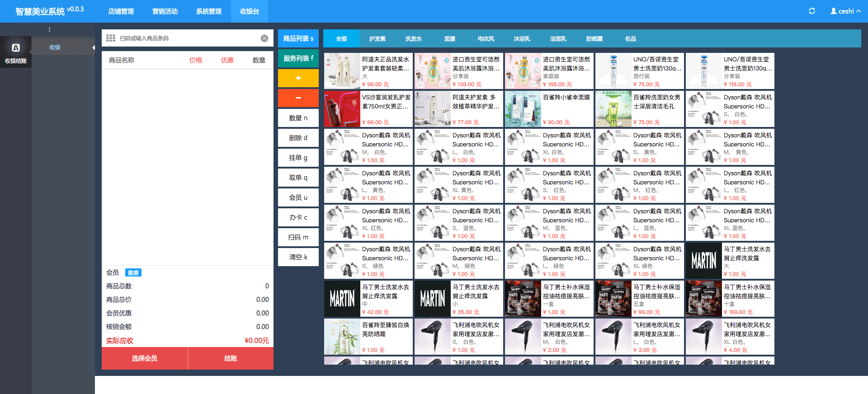This screenshot has width=868, height=394.
Task: Focus the 扫码或输入商品条码 input field
Action: [x=188, y=38]
